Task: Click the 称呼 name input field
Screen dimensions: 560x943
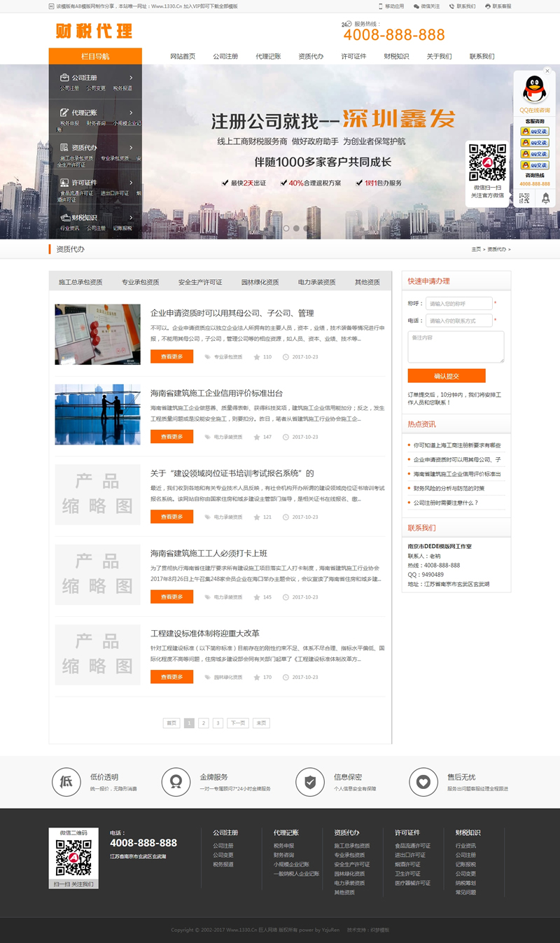Action: tap(458, 303)
